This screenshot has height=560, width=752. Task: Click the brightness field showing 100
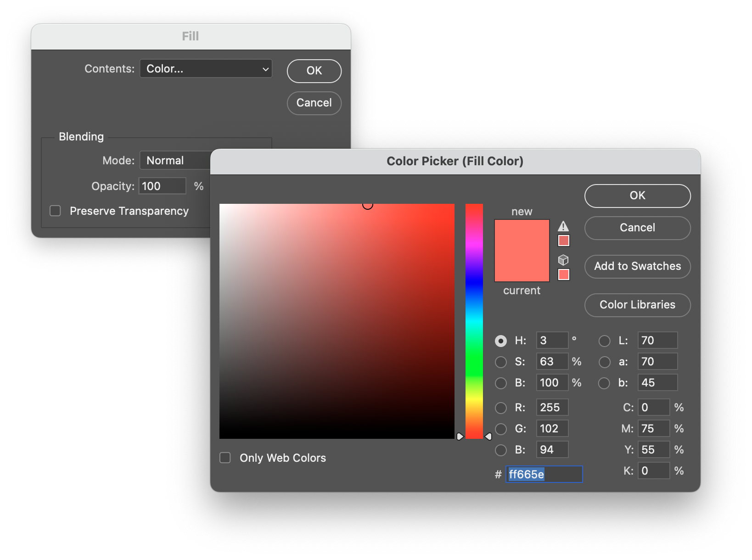(552, 383)
